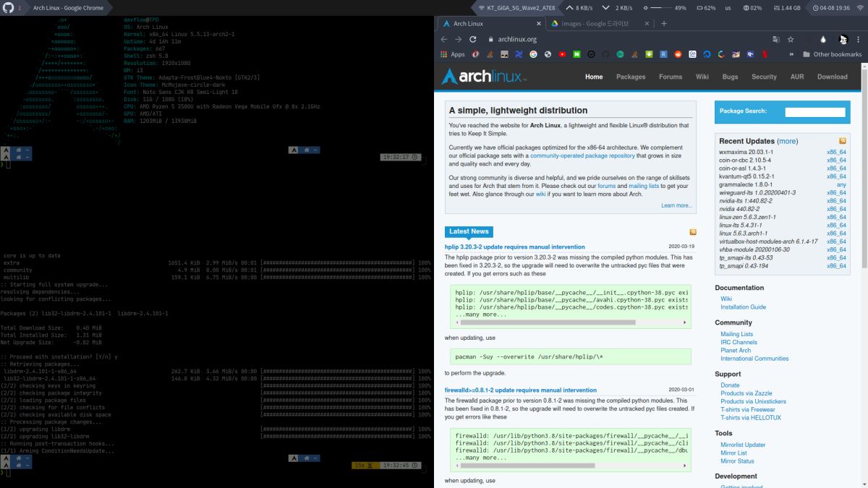Open the Mirrorlist Updater link
The width and height of the screenshot is (868, 488).
[743, 445]
